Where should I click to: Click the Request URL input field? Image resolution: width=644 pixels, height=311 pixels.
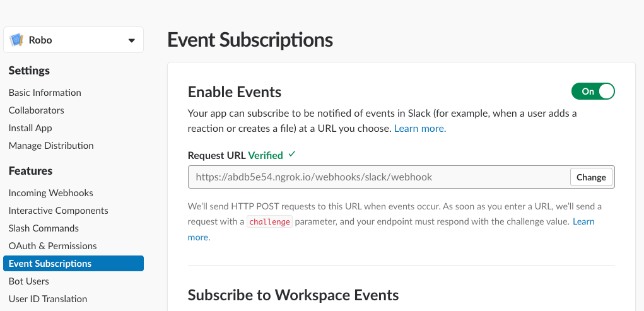(x=378, y=177)
